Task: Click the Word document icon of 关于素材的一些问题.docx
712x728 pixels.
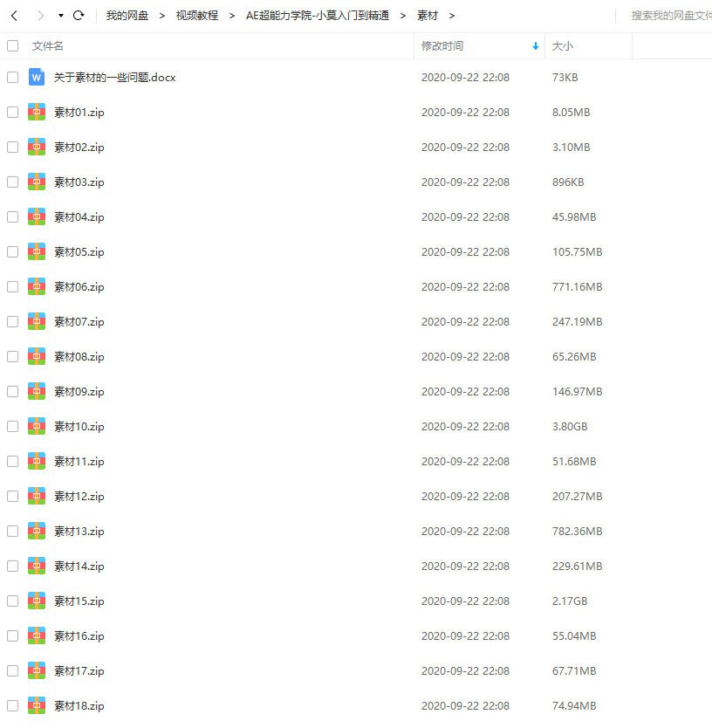Action: click(36, 77)
